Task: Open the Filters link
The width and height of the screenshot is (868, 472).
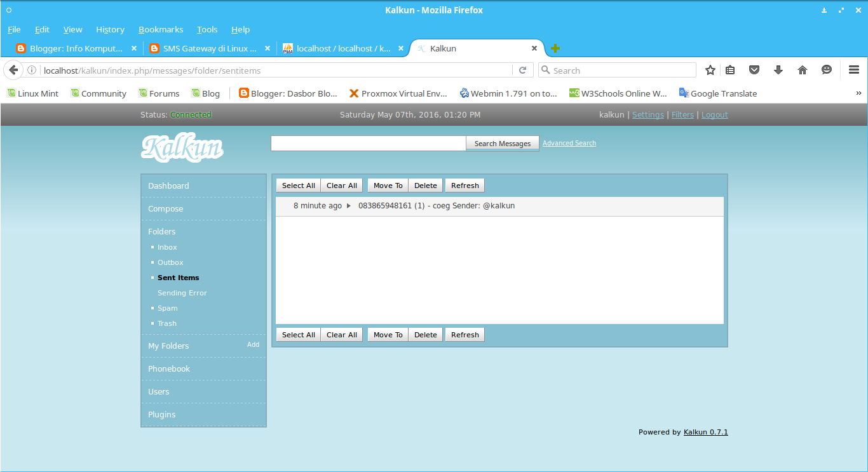Action: pyautogui.click(x=682, y=115)
